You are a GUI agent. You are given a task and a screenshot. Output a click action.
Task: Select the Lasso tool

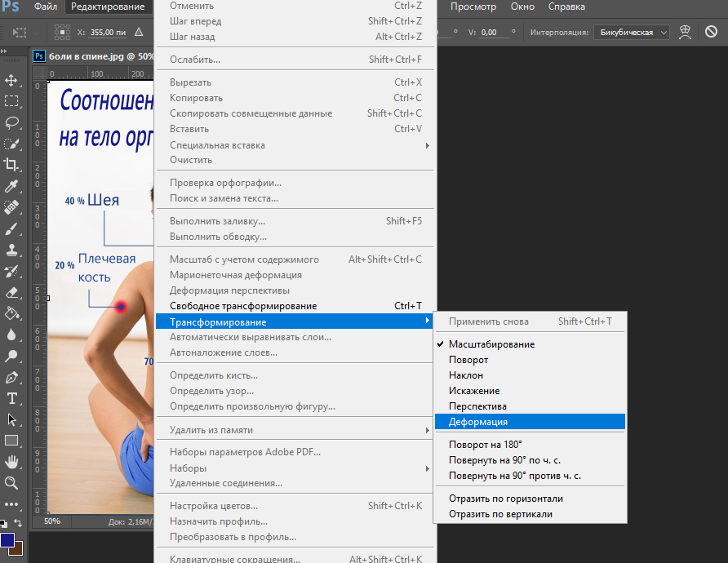click(x=12, y=122)
